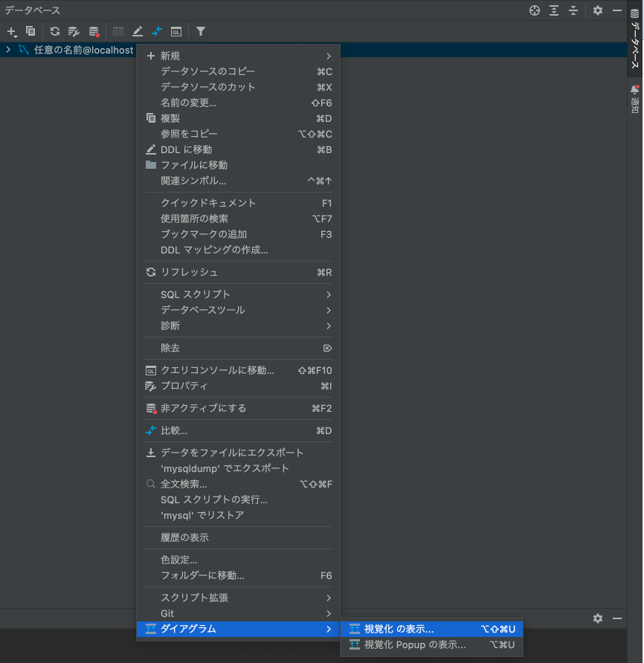Viewport: 644px width, 663px height.
Task: Refresh the database tree from the toolbar
Action: tap(54, 31)
